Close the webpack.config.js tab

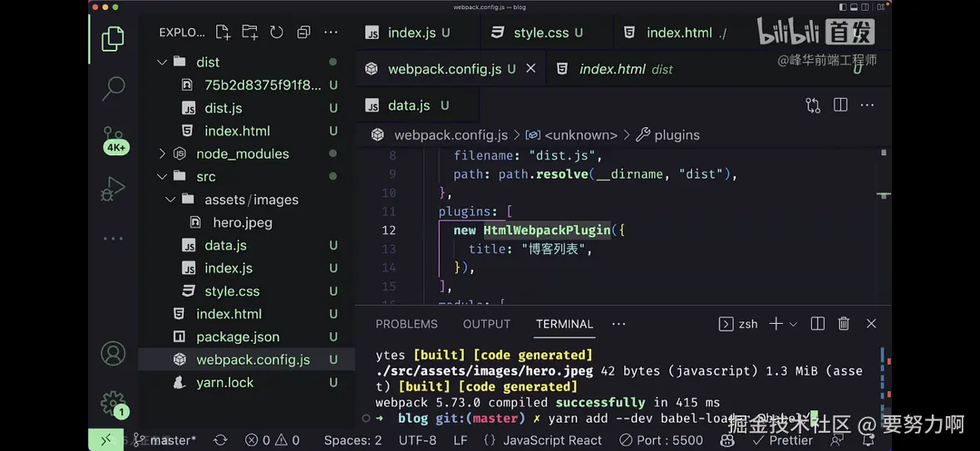tap(531, 69)
